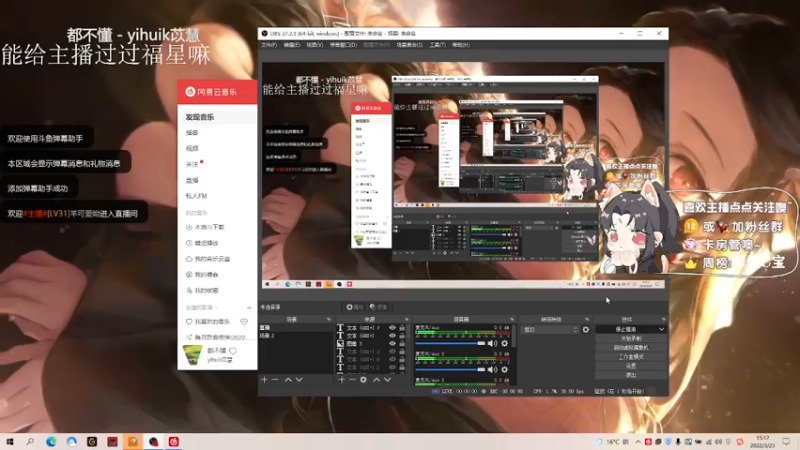Open OBS 设置 button in controls
The image size is (800, 450).
631,366
